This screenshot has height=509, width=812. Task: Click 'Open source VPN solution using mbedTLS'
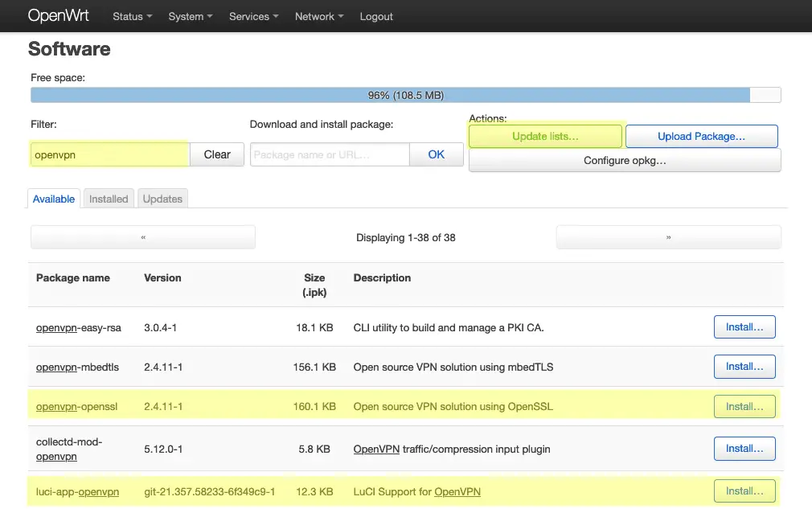(453, 367)
